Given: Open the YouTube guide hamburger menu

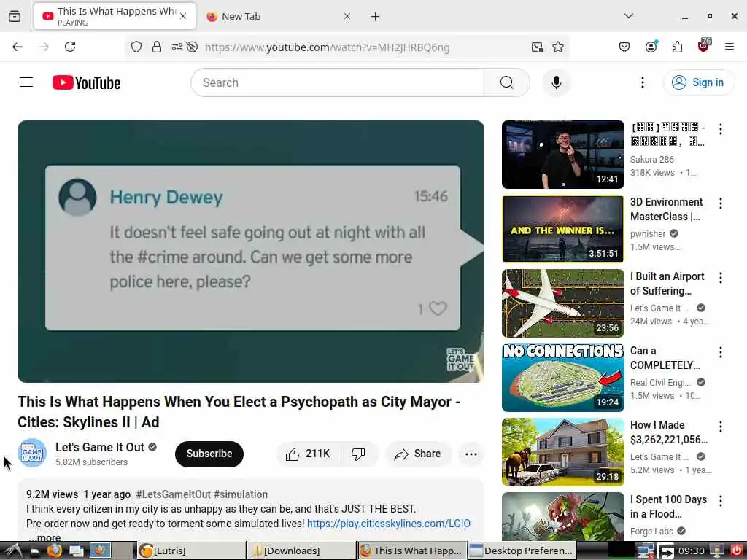Looking at the screenshot, I should click(x=26, y=82).
